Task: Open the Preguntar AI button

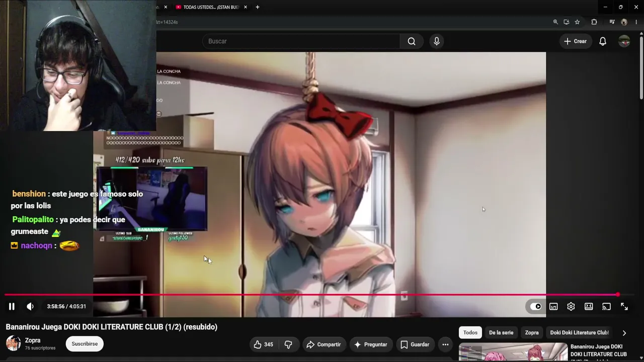Action: point(371,344)
